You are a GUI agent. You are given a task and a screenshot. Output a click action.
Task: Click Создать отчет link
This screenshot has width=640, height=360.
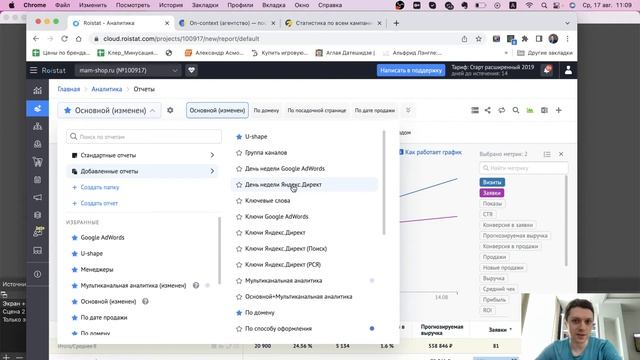point(99,203)
